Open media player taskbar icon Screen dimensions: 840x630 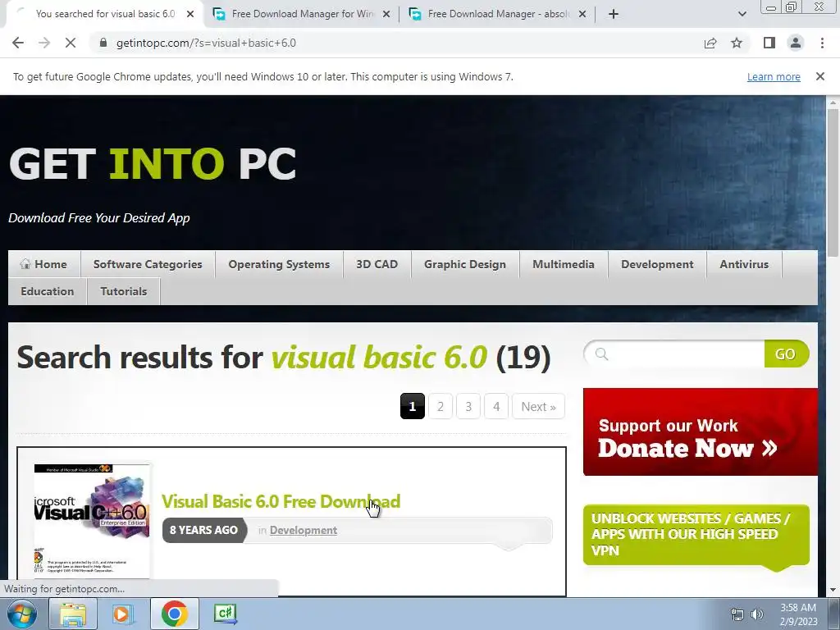(122, 614)
